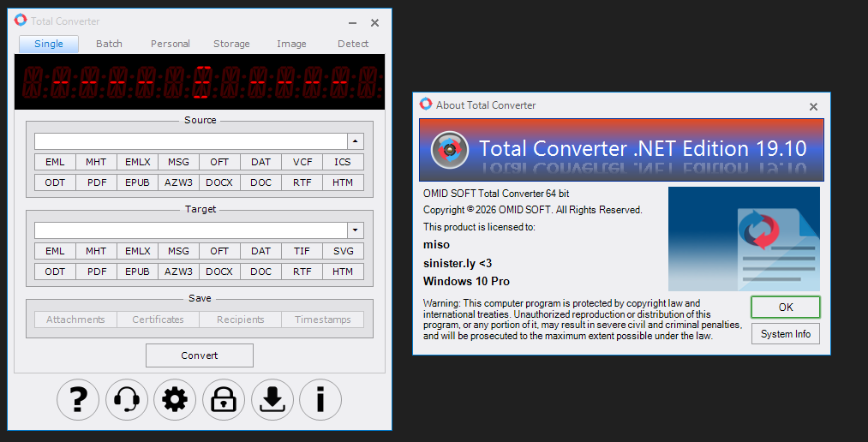
Task: Choose AZW3 in Source formats
Action: coord(178,182)
